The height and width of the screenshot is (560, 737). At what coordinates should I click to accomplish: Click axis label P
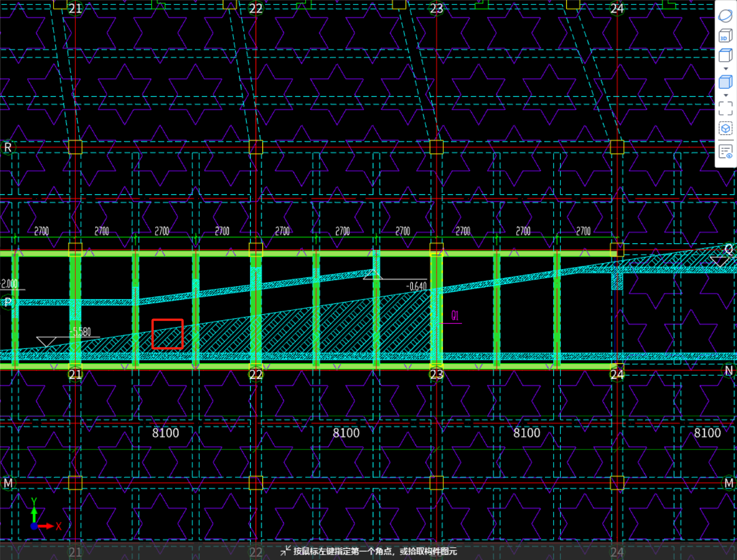(8, 302)
